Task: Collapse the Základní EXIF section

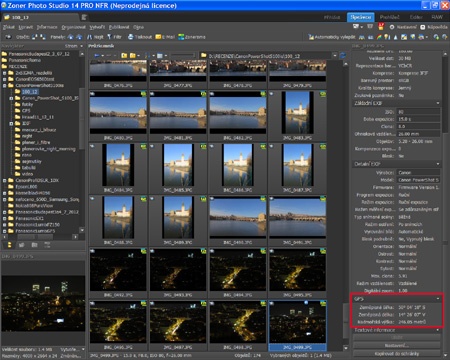Action: (x=397, y=103)
